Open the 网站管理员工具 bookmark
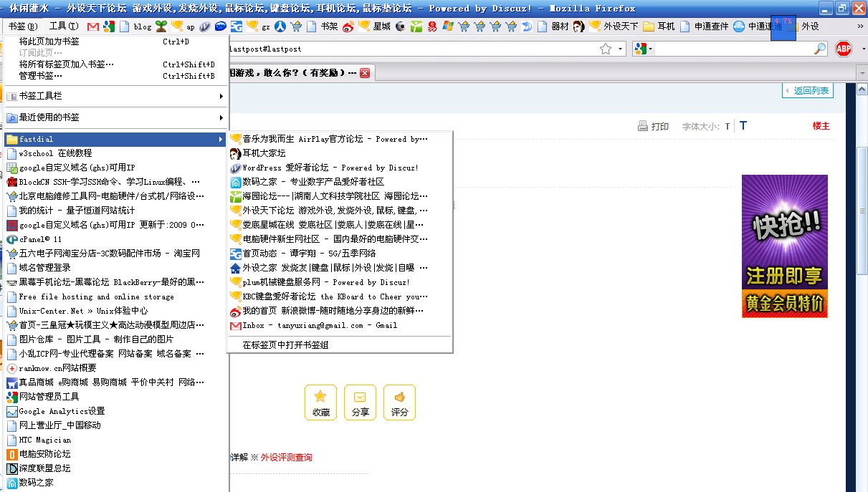This screenshot has height=492, width=868. [x=116, y=397]
